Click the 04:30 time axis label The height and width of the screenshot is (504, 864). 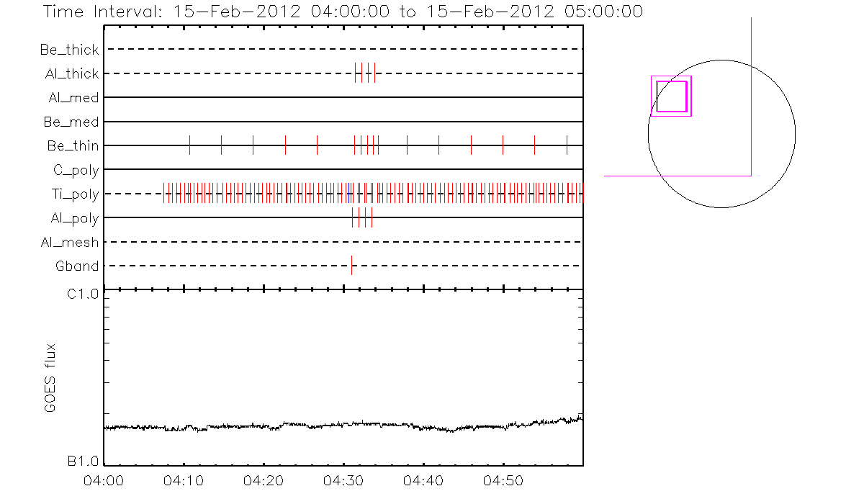[343, 480]
